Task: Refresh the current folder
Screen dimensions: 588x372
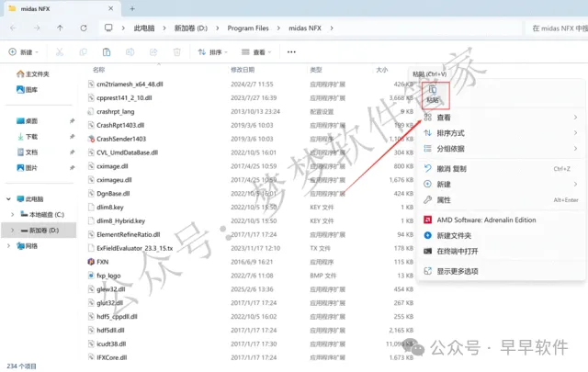Action: tap(84, 28)
